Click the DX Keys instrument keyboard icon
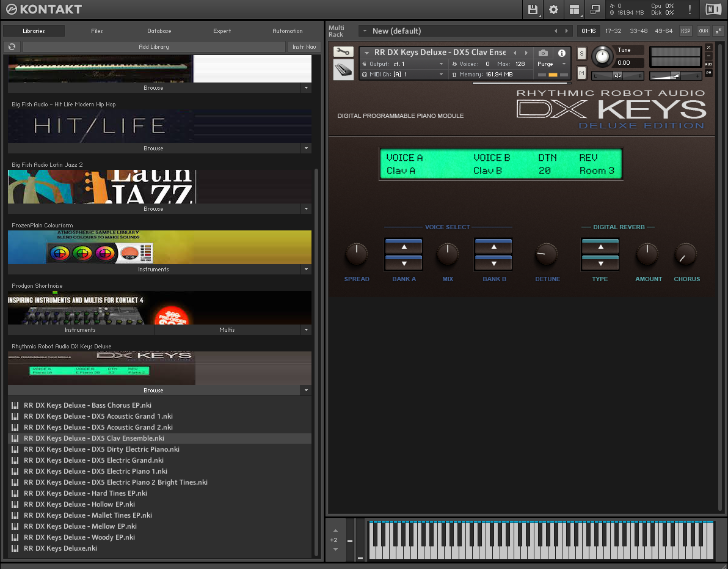Image resolution: width=728 pixels, height=569 pixels. (x=343, y=70)
